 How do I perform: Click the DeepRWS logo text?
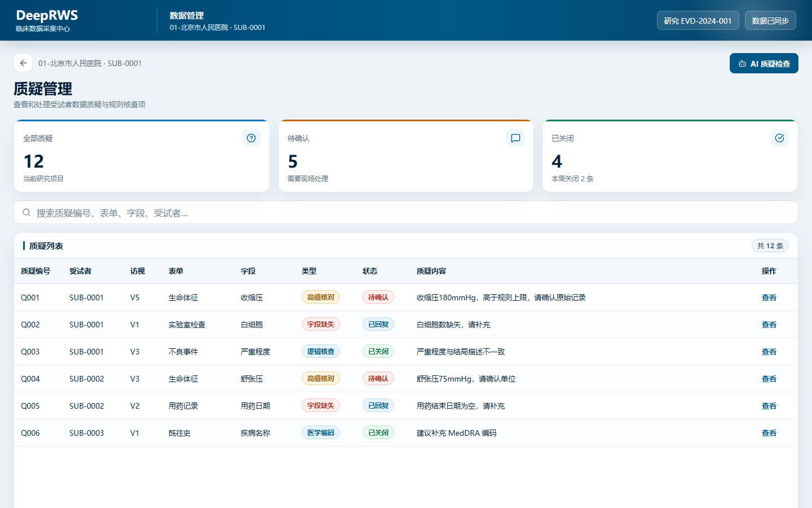tap(47, 15)
